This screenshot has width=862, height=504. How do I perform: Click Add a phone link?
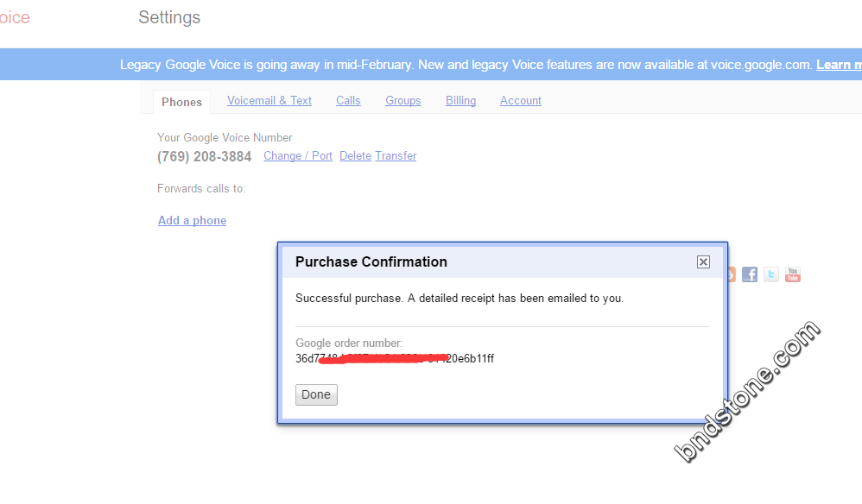click(192, 220)
